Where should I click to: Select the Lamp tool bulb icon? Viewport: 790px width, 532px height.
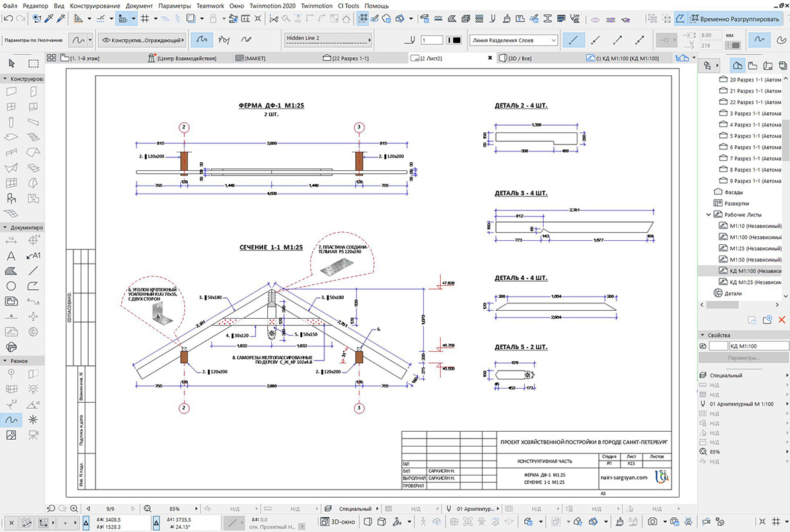[33, 389]
